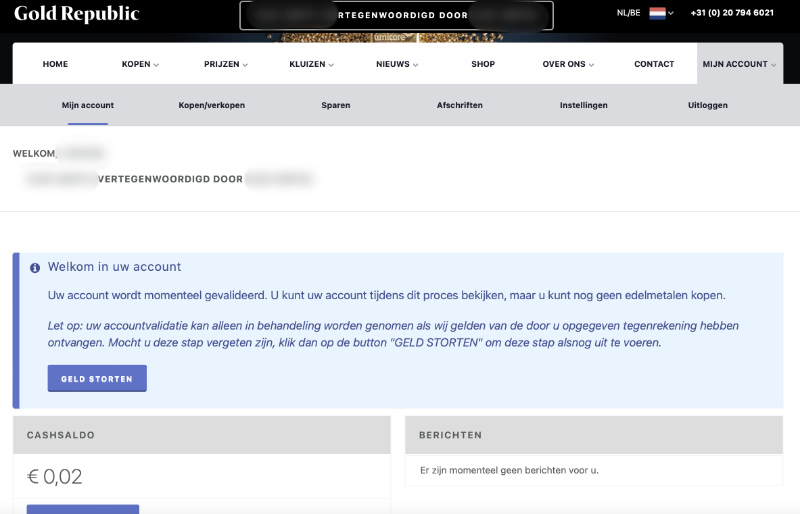The height and width of the screenshot is (514, 800).
Task: Open the Shop page
Action: click(x=483, y=64)
